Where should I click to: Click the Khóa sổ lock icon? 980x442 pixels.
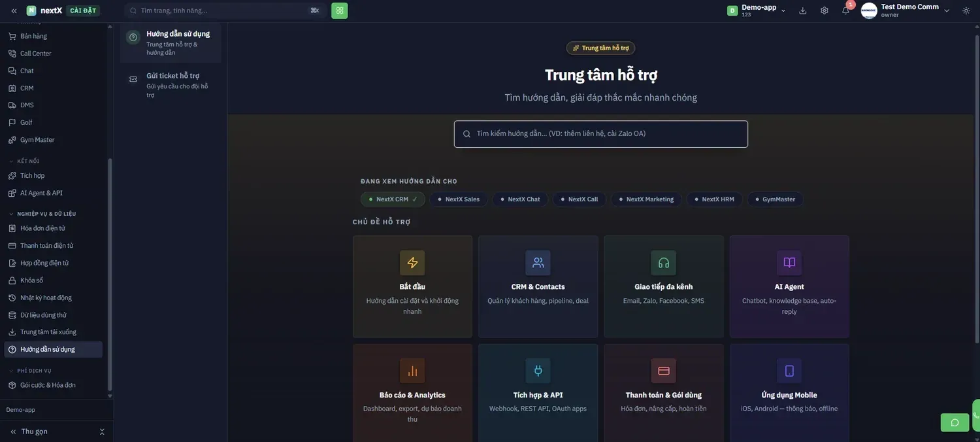(12, 280)
